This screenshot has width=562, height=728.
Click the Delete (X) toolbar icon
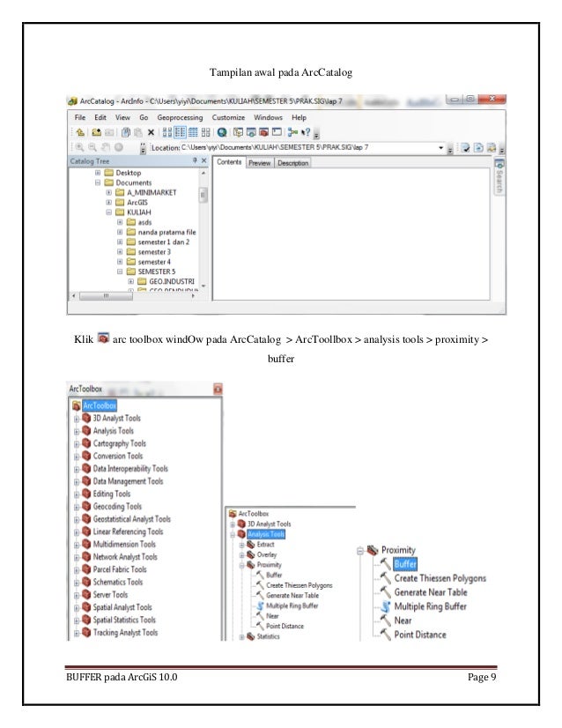pyautogui.click(x=151, y=132)
